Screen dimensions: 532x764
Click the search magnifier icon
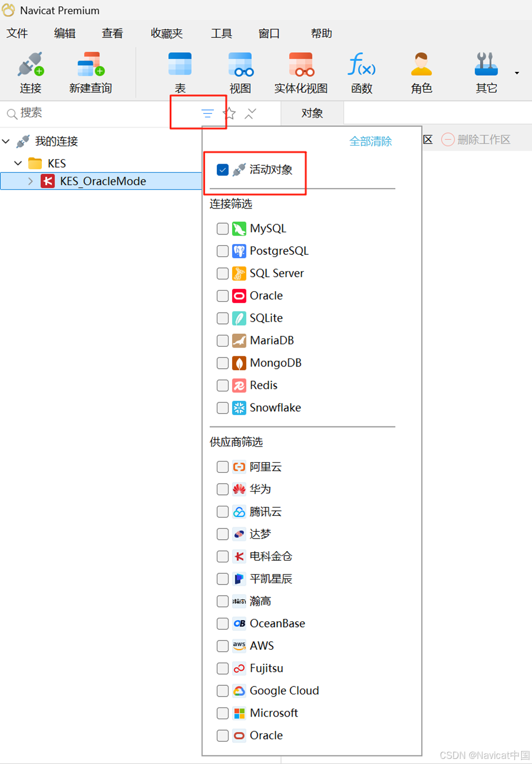point(11,114)
